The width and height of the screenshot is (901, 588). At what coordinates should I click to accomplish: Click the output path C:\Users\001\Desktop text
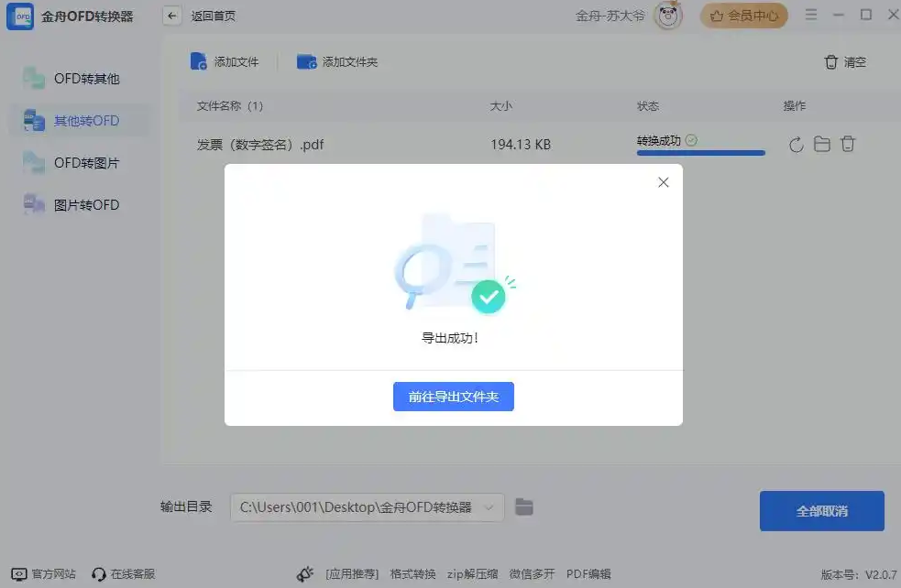click(355, 507)
